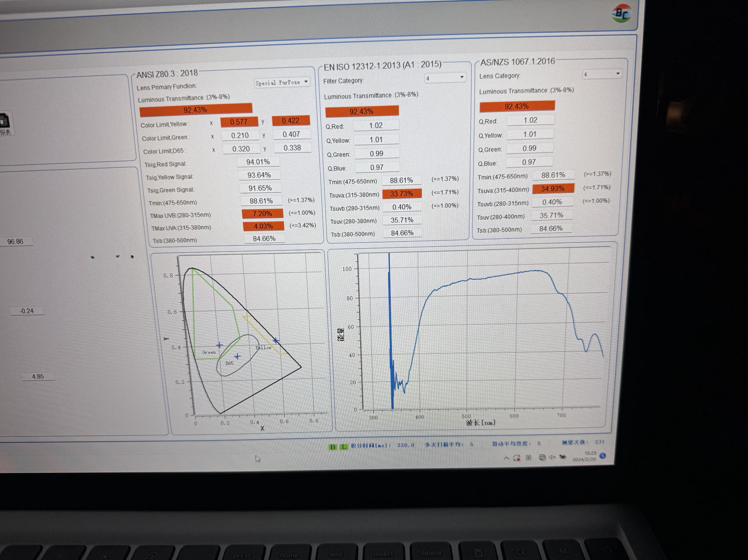
Task: Show hidden tray icons chevron
Action: 506,458
